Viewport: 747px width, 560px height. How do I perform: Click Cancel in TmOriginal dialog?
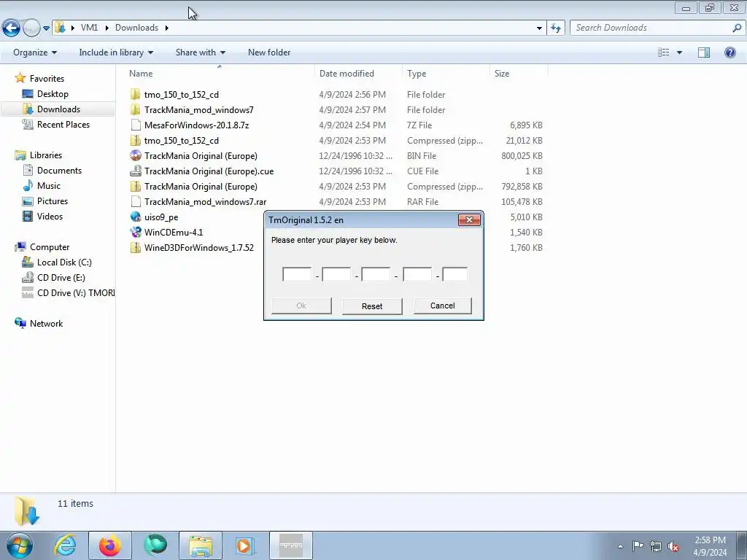(443, 306)
